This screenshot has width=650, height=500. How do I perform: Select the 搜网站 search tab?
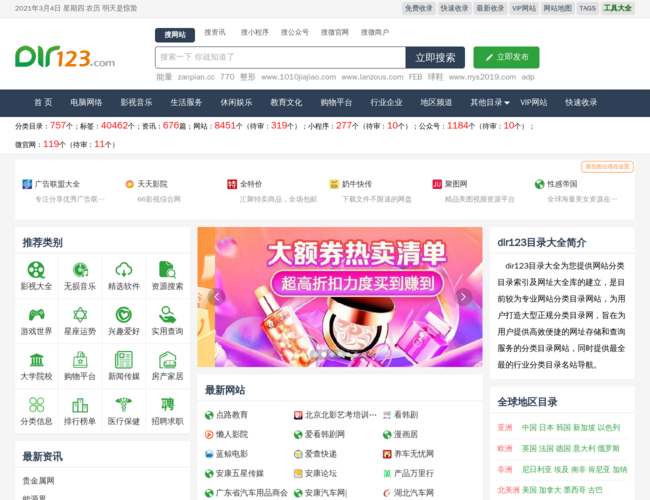(x=175, y=35)
